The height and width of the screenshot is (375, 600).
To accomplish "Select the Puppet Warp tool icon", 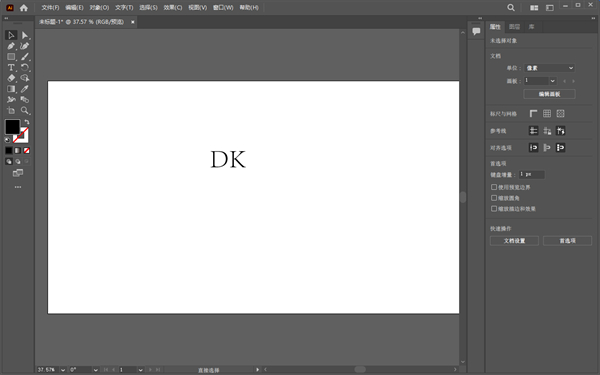I will (x=11, y=99).
